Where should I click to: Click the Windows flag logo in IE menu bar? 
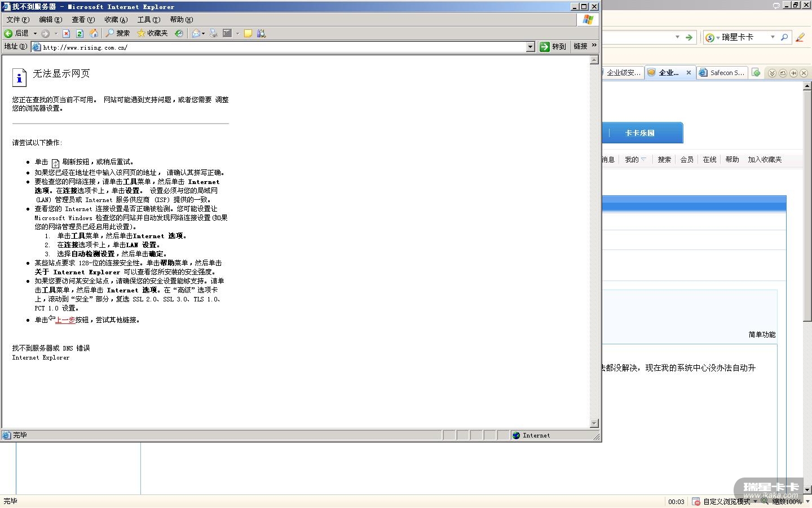(588, 20)
